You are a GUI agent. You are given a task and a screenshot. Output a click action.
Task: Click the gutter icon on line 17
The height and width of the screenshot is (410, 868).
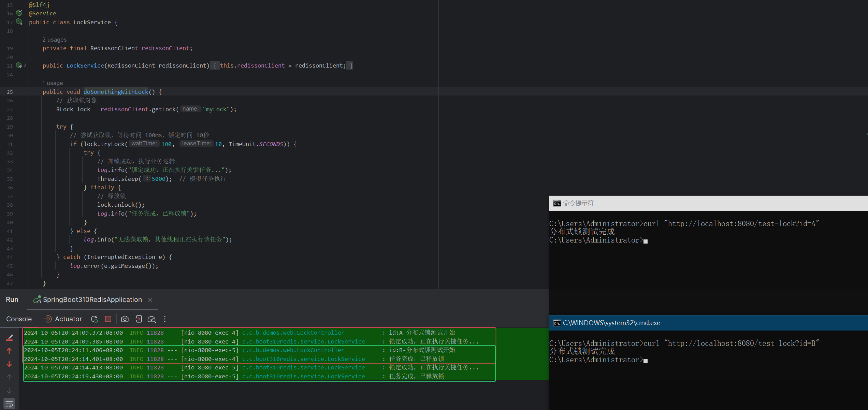tap(19, 22)
